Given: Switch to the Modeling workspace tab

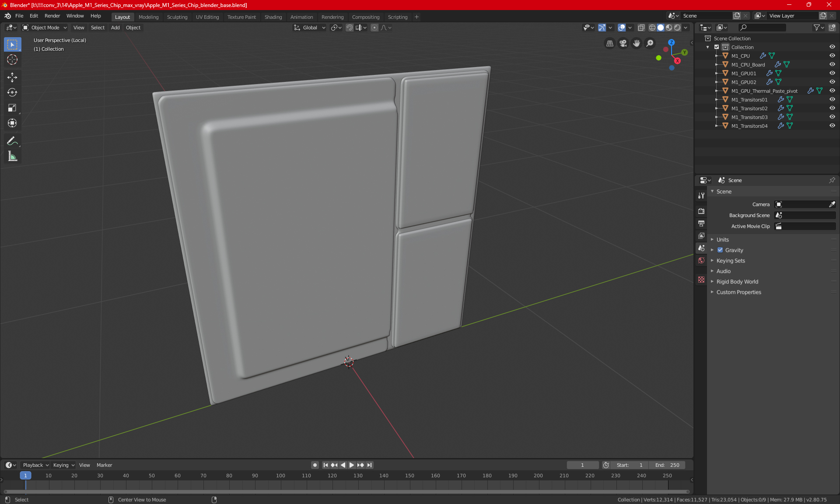Looking at the screenshot, I should pyautogui.click(x=148, y=17).
